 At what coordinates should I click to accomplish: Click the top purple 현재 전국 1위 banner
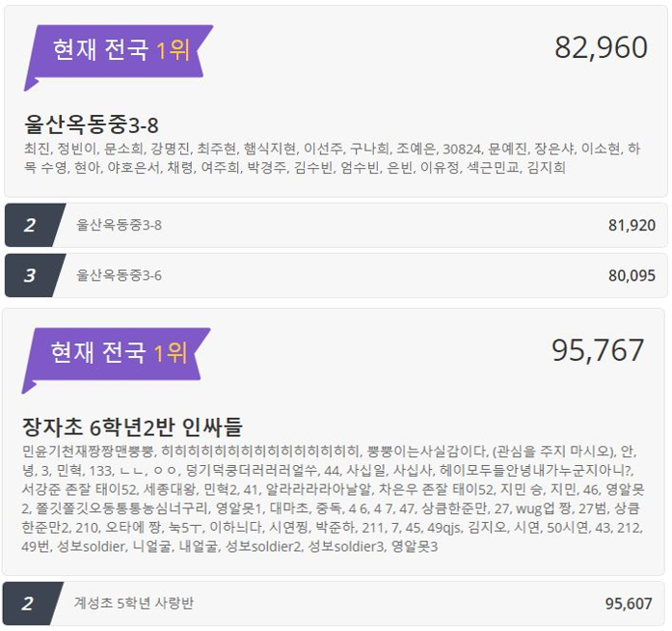119,52
